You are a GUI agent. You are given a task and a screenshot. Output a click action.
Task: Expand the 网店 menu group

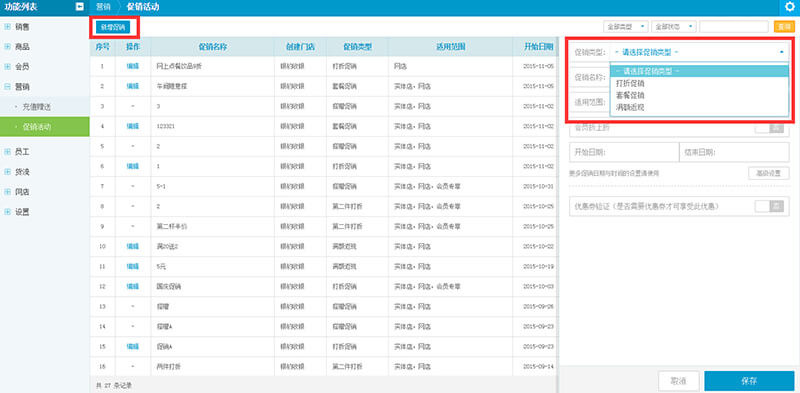point(7,192)
